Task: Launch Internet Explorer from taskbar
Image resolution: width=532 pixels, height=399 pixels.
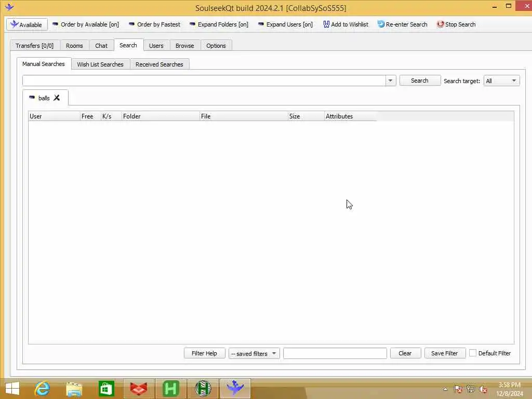Action: (42, 389)
